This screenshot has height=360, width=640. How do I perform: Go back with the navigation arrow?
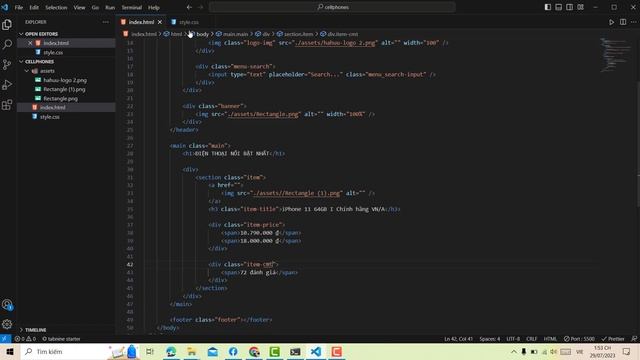(x=189, y=7)
